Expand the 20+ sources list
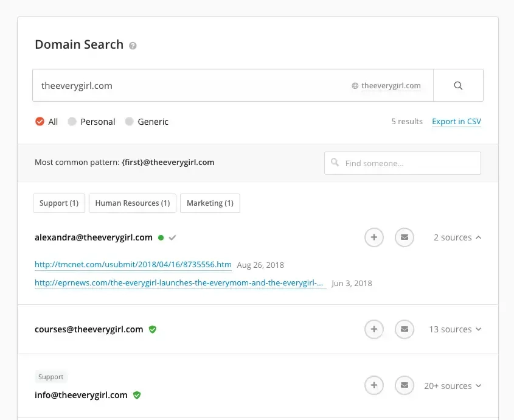 pos(453,385)
